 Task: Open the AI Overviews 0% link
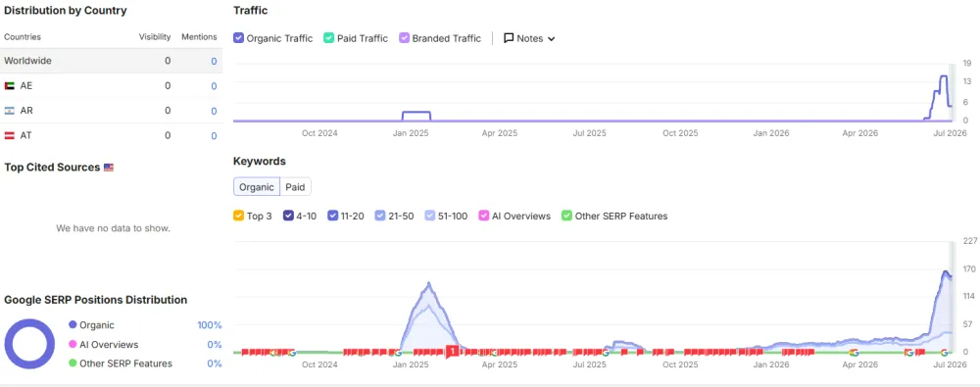tap(215, 345)
